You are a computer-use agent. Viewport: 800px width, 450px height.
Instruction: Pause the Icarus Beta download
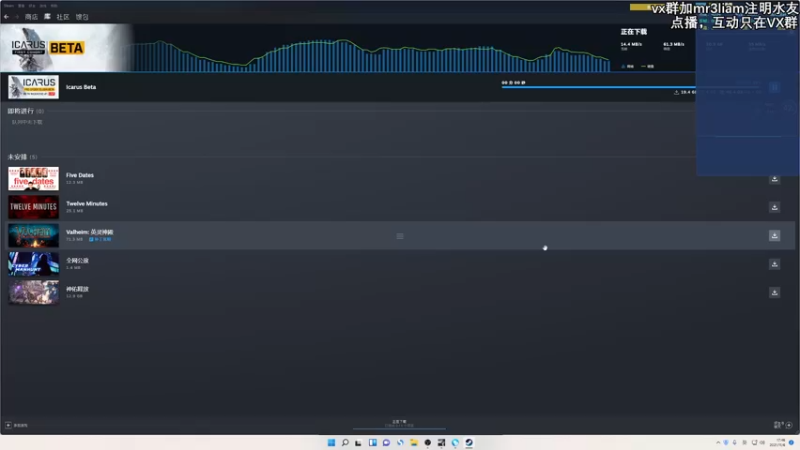click(774, 87)
